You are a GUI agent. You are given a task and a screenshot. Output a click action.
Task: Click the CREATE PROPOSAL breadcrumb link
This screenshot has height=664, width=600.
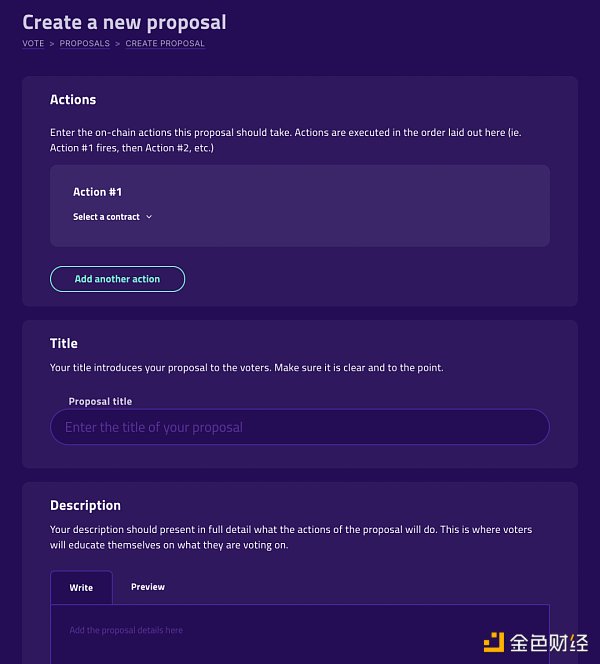tap(165, 43)
